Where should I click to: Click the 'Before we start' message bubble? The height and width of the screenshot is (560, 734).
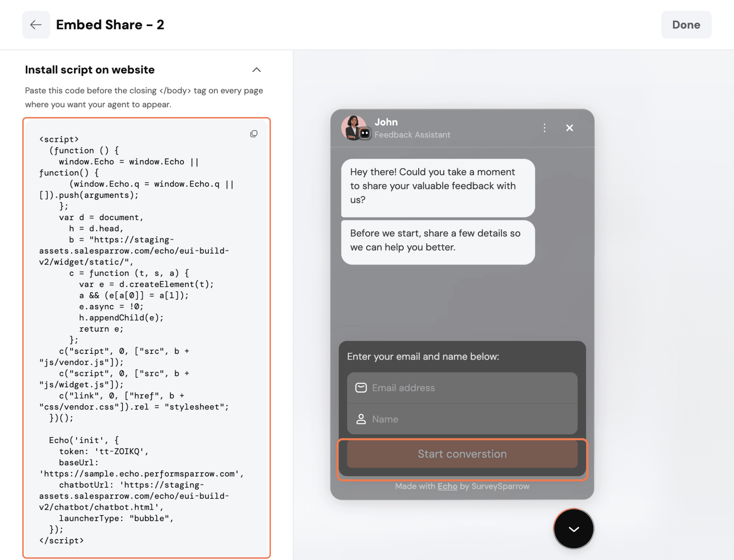438,242
